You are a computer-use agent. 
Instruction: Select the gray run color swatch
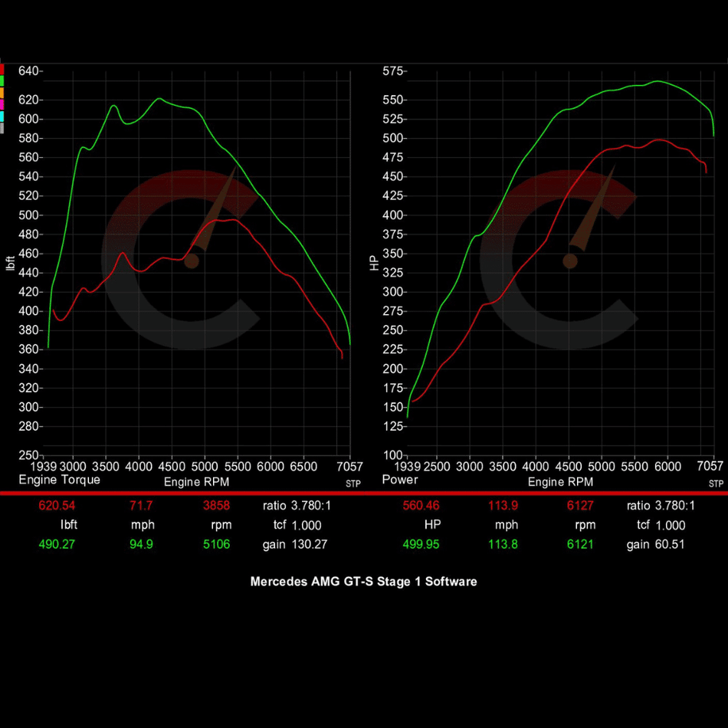(2, 127)
